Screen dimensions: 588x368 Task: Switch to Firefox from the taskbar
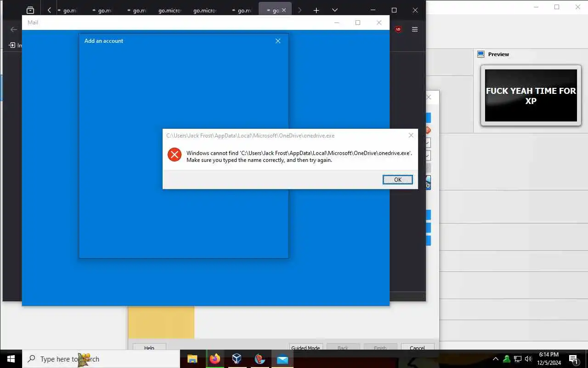(x=215, y=359)
